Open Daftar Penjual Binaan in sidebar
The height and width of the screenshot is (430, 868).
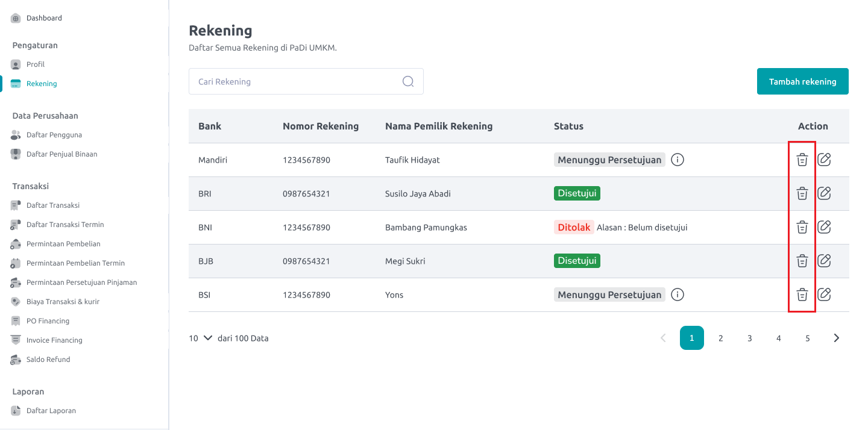61,154
